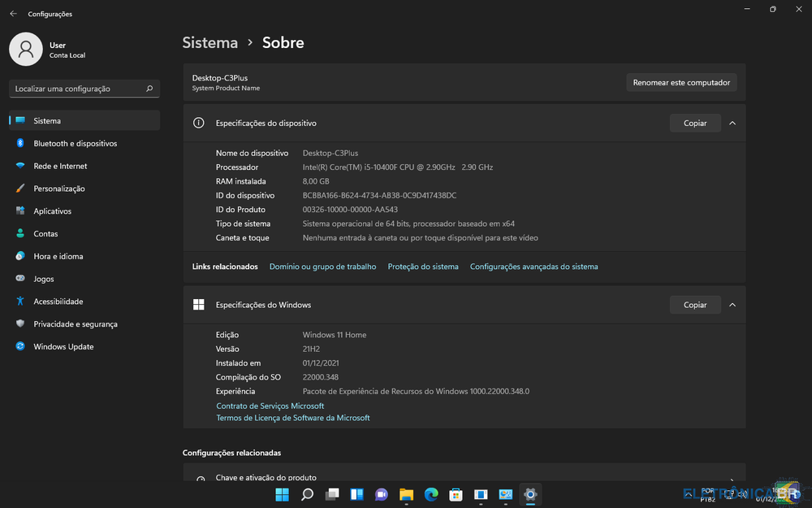Open Bluetooth e dispositivos in the sidebar
The image size is (812, 508).
(75, 144)
